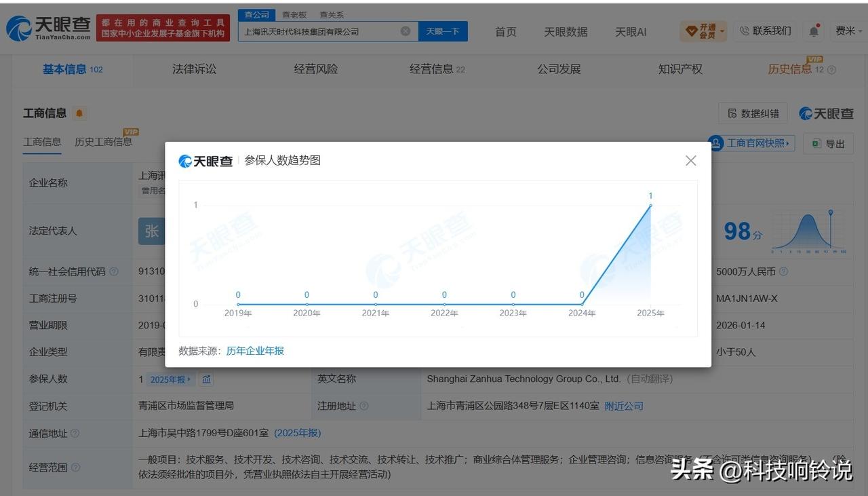Open the 工商官网快照 dropdown
This screenshot has width=868, height=496.
pos(751,143)
